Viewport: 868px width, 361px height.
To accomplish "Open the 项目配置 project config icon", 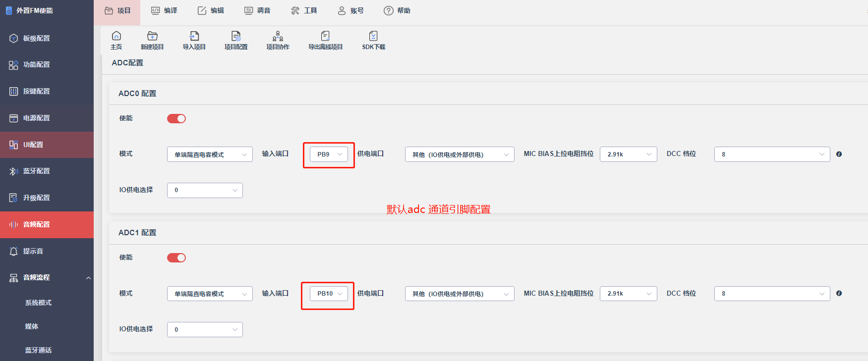I will coord(236,40).
